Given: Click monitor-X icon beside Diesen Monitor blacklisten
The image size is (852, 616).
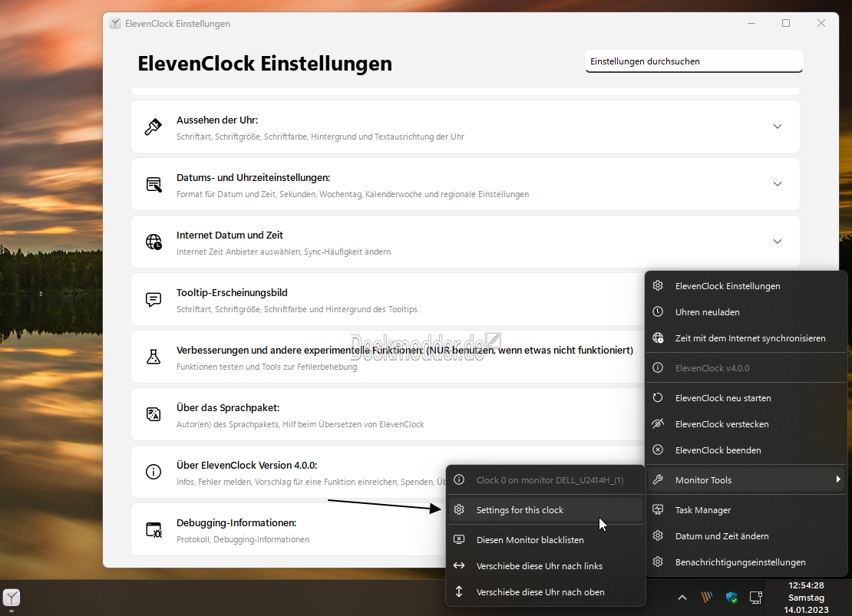Looking at the screenshot, I should [x=459, y=539].
